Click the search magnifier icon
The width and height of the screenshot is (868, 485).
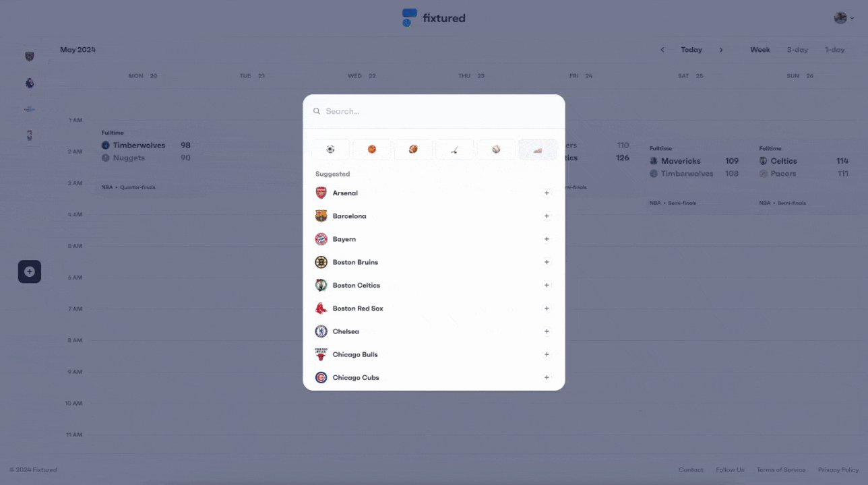(317, 111)
